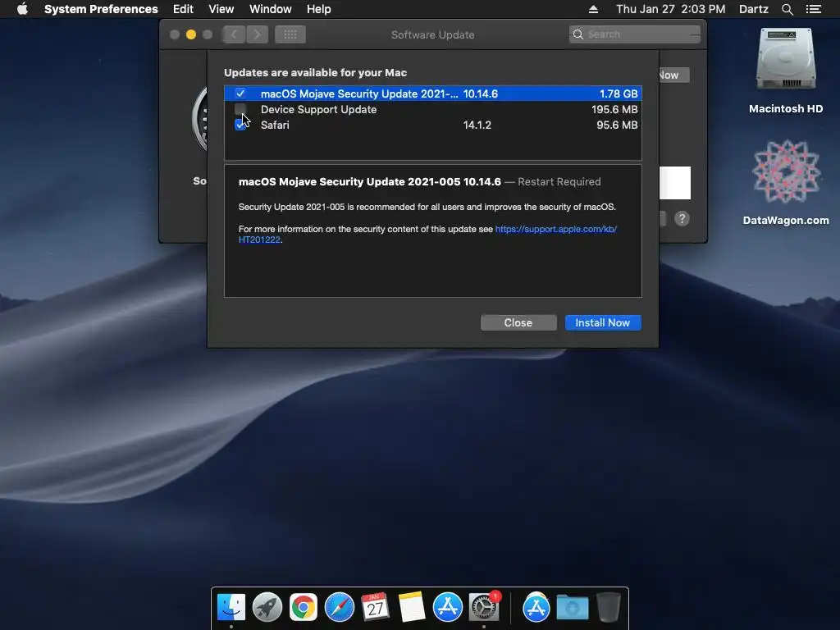The image size is (840, 630).
Task: Open Notes from the Dock
Action: click(x=412, y=607)
